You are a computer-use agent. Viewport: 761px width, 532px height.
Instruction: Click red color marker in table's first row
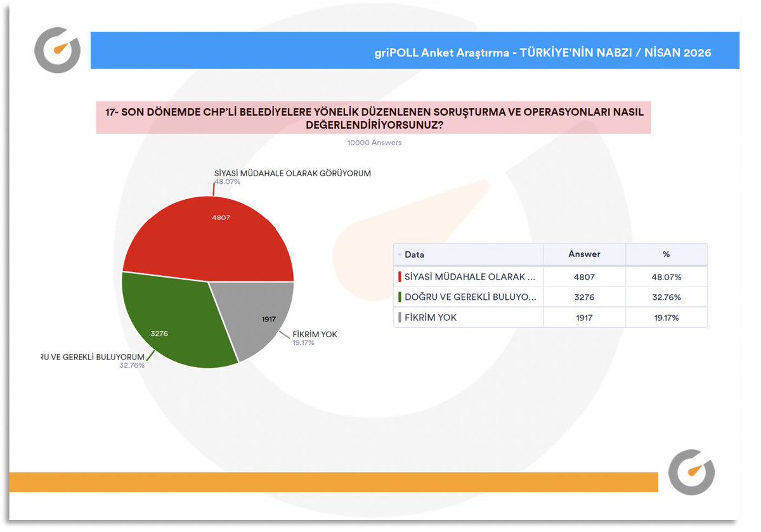point(400,277)
